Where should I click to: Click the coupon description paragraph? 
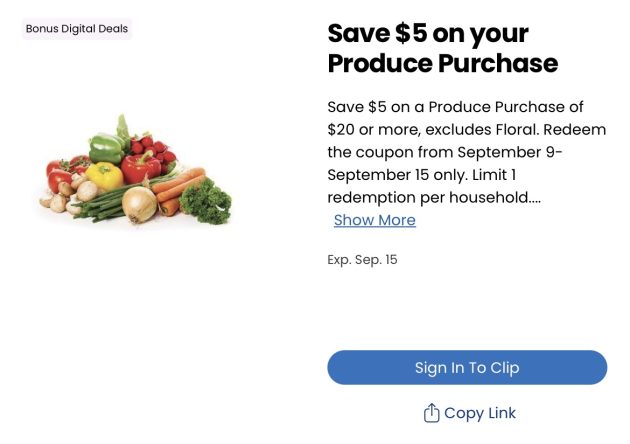click(x=466, y=152)
